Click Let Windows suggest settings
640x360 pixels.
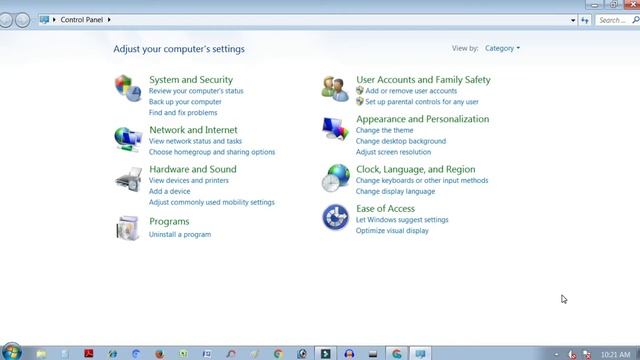click(402, 220)
